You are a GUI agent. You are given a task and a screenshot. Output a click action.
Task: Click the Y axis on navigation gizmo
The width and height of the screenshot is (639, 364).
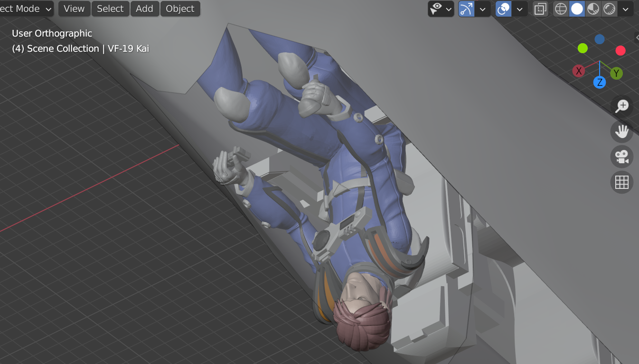616,73
